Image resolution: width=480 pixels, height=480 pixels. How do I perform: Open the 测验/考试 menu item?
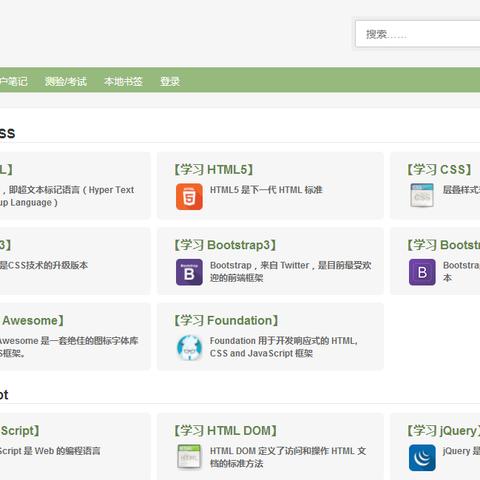point(66,81)
